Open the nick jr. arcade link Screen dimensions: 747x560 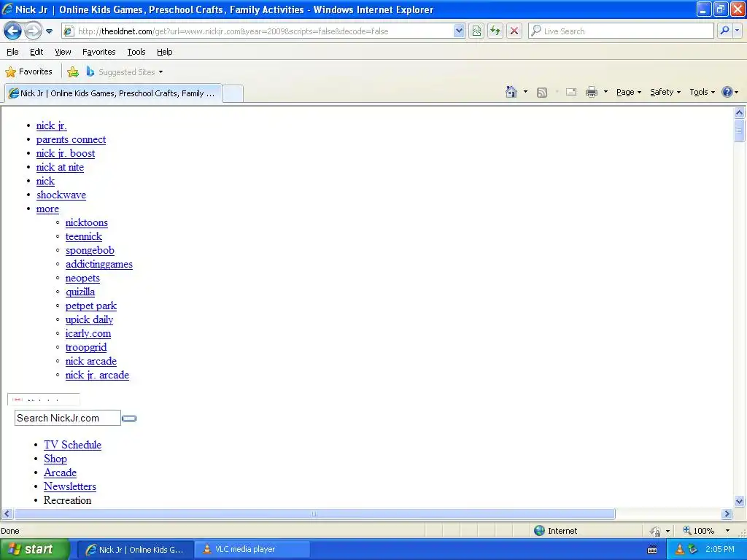97,375
